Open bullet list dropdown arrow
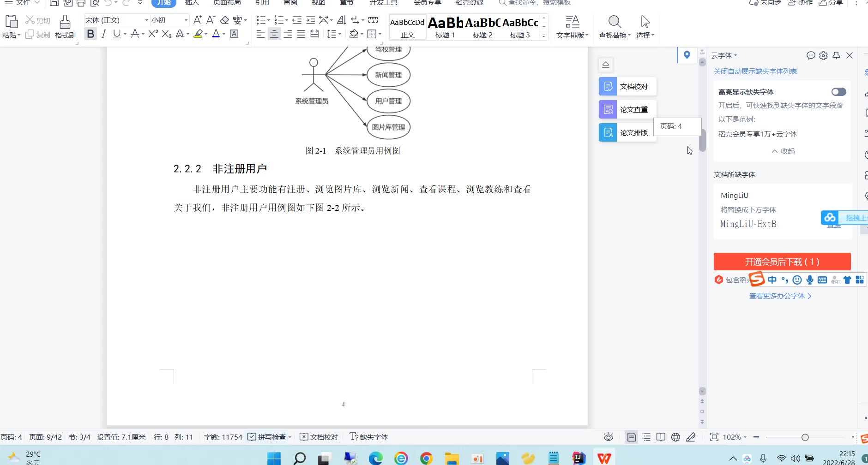The height and width of the screenshot is (465, 868). click(x=269, y=20)
